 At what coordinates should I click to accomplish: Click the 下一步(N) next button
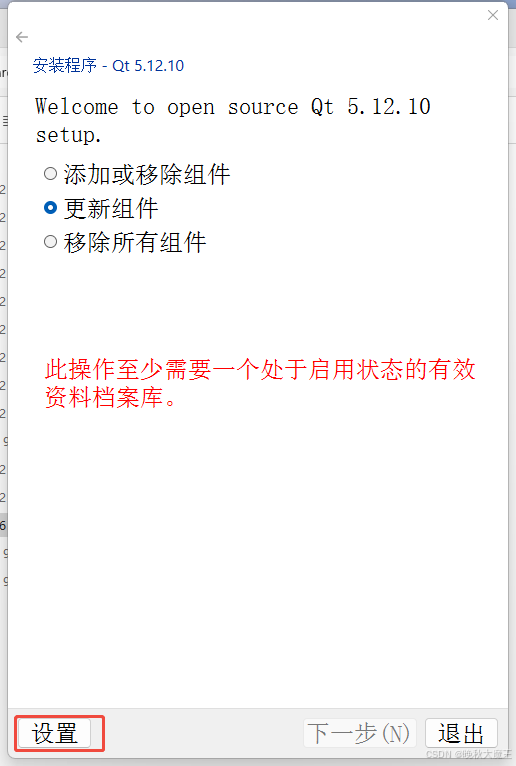tap(360, 733)
